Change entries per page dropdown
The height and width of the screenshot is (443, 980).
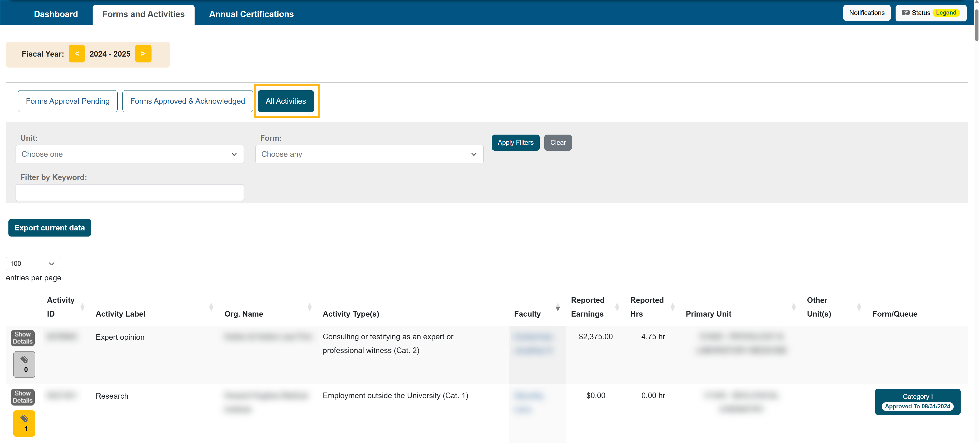[x=33, y=264]
